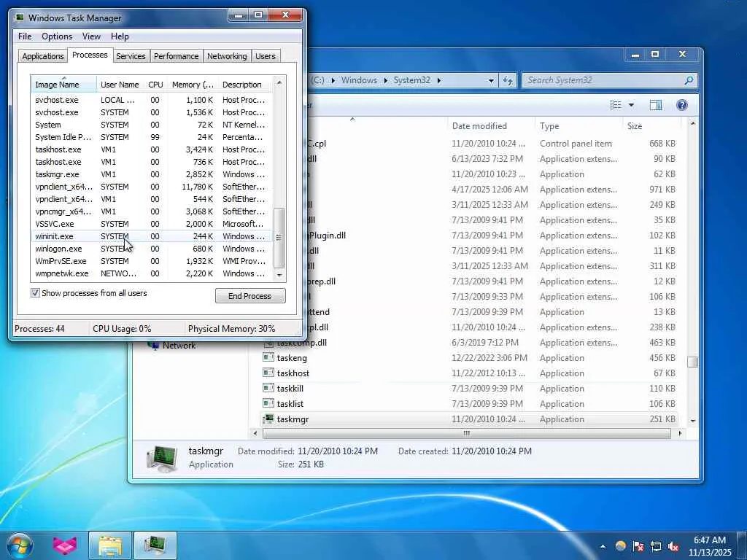The width and height of the screenshot is (747, 560).
Task: Select the wininit.exe process row
Action: 152,236
